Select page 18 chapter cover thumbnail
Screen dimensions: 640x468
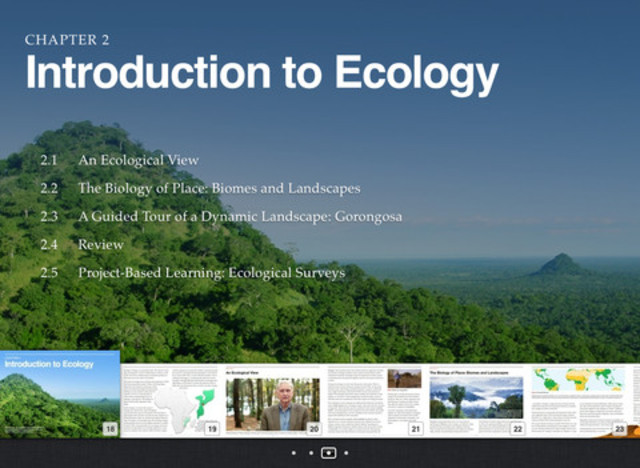(x=60, y=394)
